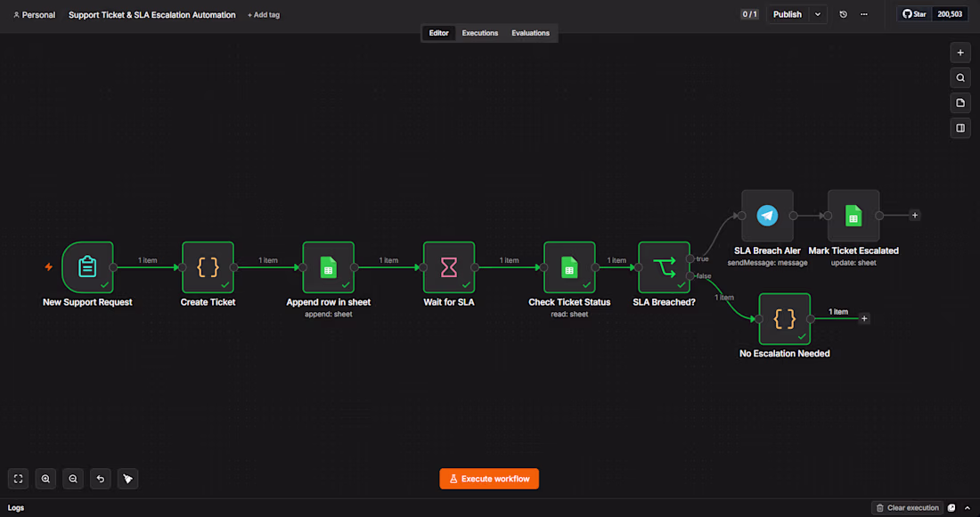980x517 pixels.
Task: Click the Wait for SLA hourglass node
Action: pos(449,267)
